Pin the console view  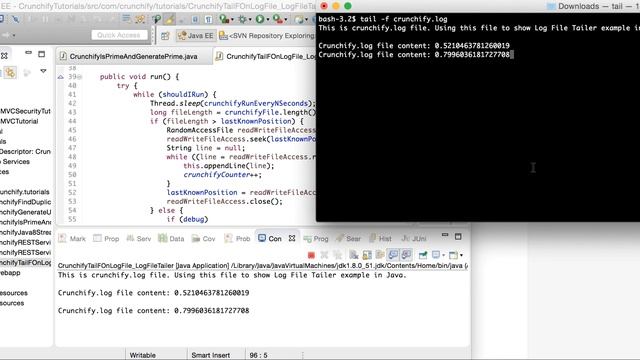coord(423,255)
